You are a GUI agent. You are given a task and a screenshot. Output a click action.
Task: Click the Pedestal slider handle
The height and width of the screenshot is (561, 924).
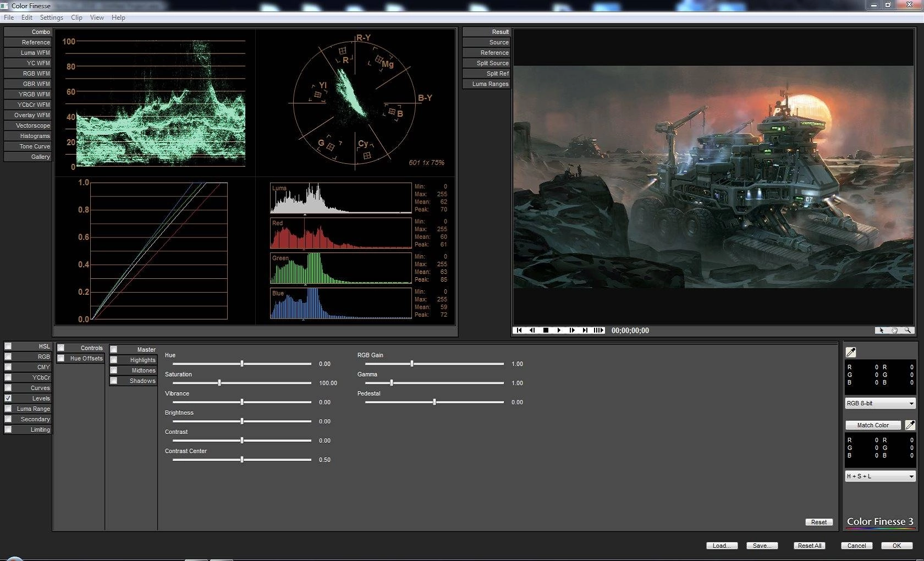click(435, 402)
